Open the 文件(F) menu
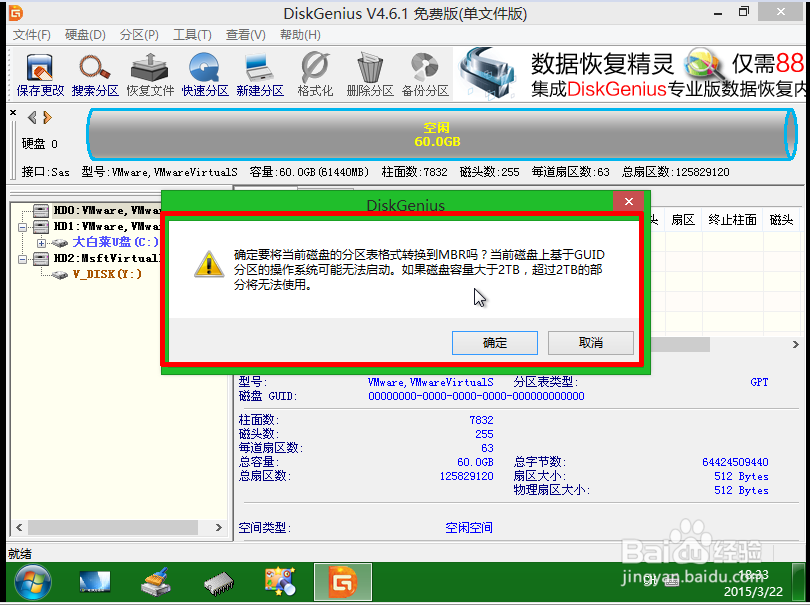Screen dimensions: 810x605 (32, 35)
